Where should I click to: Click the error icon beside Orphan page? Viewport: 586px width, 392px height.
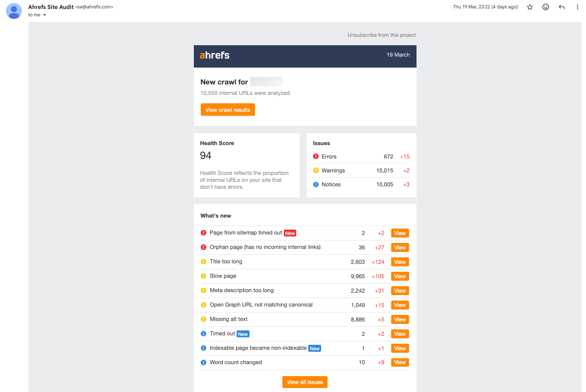204,247
